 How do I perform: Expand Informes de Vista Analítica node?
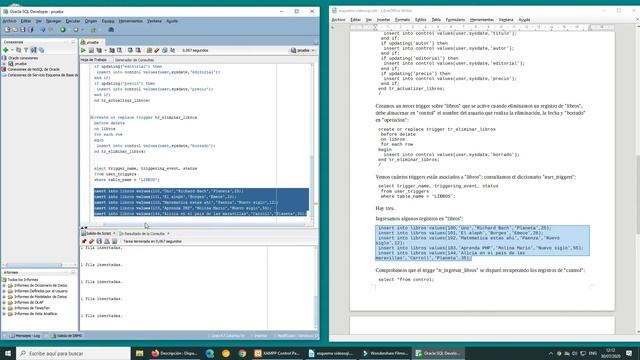coord(4,314)
